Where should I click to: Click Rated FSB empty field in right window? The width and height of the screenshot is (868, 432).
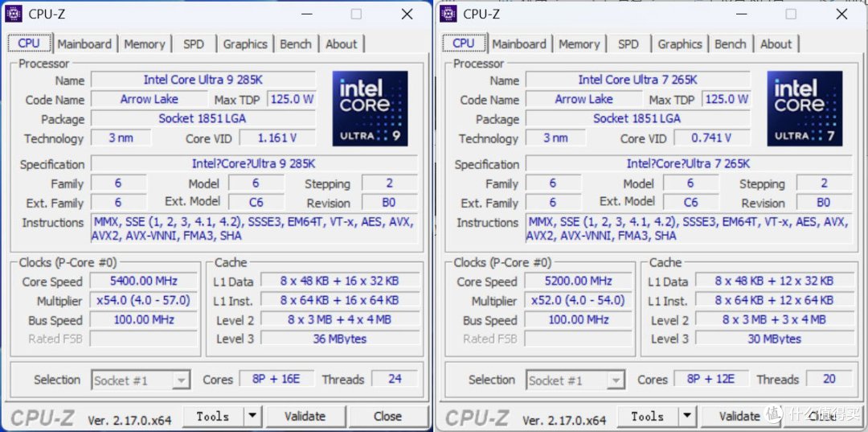click(x=579, y=339)
